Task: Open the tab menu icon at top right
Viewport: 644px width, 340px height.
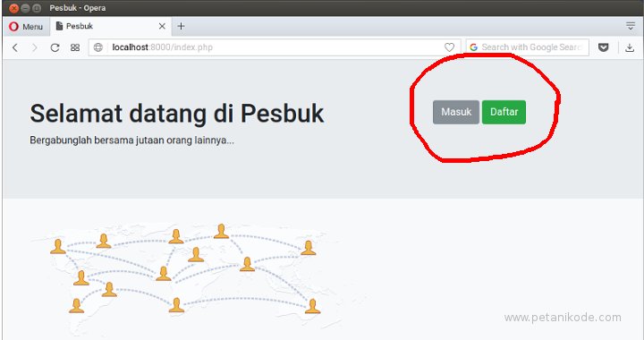Action: [631, 26]
